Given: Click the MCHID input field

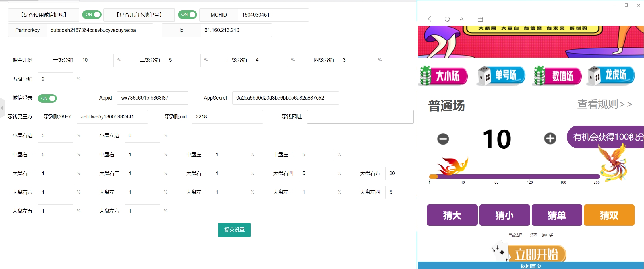Looking at the screenshot, I should (x=273, y=15).
